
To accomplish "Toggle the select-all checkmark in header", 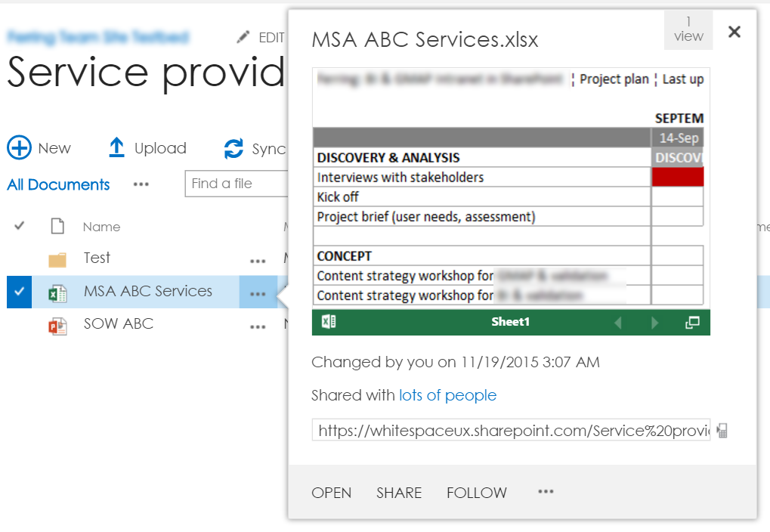I will (20, 226).
